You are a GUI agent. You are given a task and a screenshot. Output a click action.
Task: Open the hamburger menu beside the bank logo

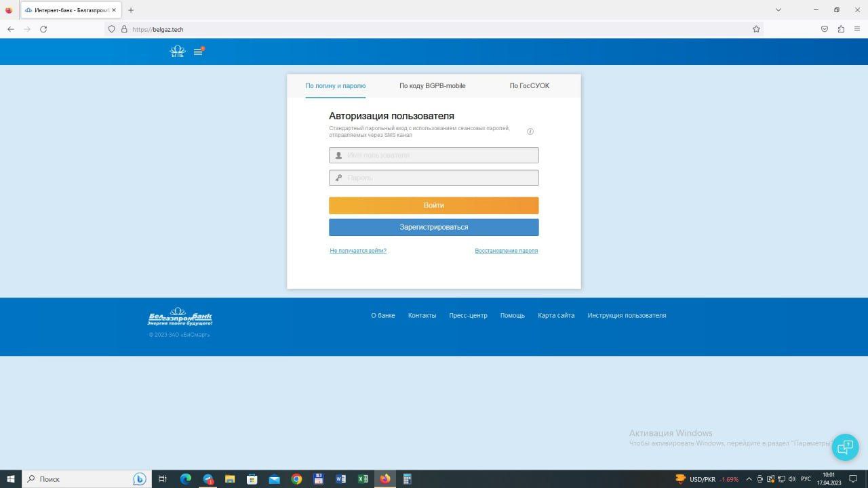click(198, 52)
